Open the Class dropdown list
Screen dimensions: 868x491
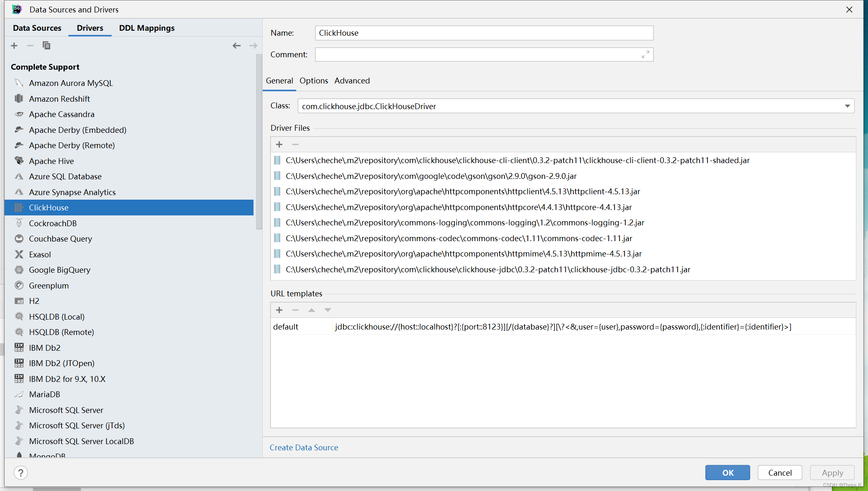(x=847, y=106)
